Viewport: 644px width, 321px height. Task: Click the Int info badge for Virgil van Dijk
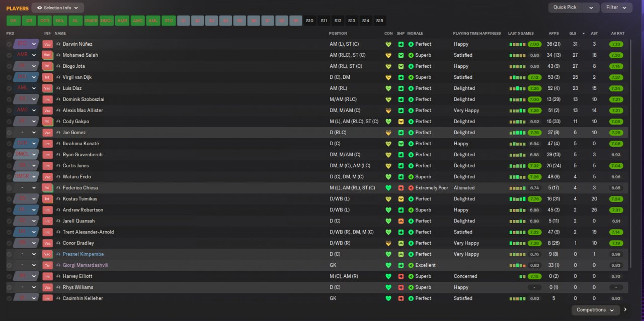[47, 77]
